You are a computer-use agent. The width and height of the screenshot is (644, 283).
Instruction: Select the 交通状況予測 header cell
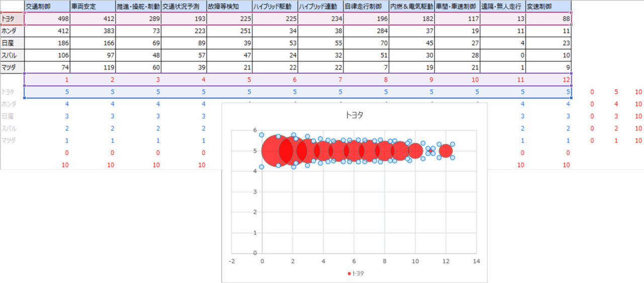(x=184, y=7)
